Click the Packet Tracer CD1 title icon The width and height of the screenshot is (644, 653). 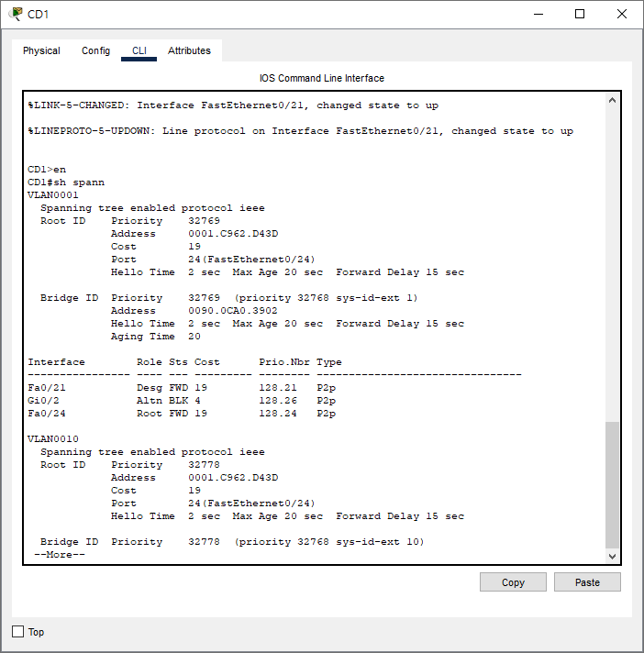(16, 14)
